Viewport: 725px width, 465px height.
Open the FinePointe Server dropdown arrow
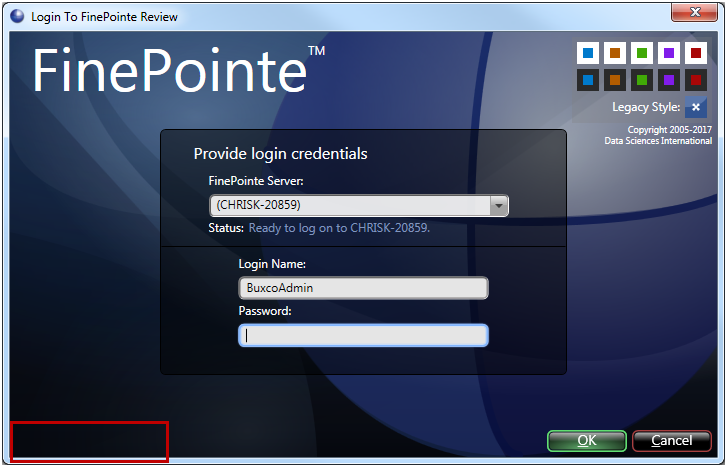coord(498,206)
